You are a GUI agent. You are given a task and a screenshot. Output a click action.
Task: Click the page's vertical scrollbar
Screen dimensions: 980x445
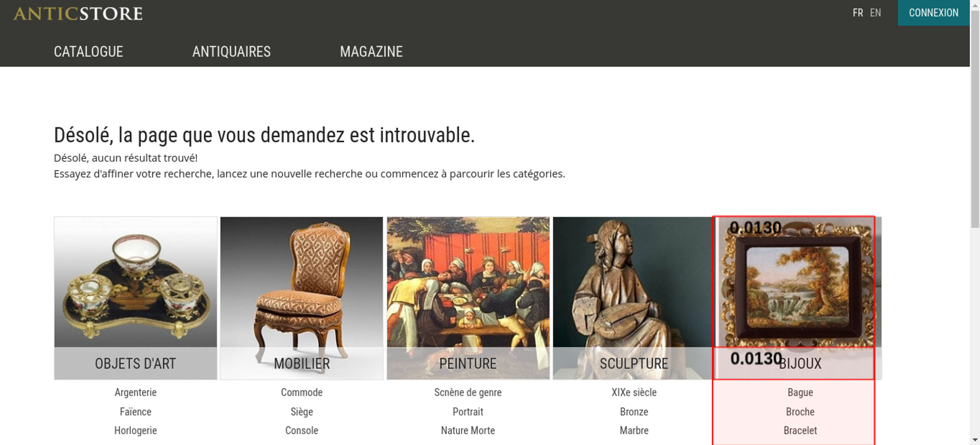pyautogui.click(x=975, y=222)
